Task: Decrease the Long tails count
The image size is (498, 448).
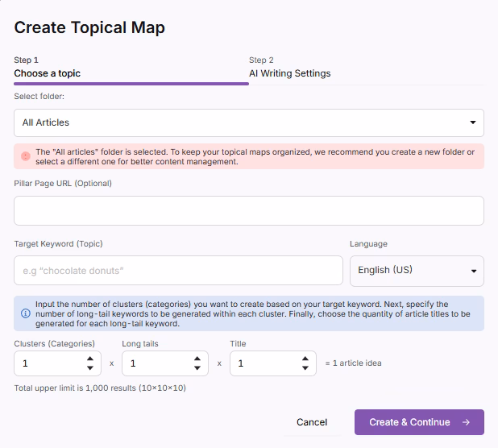Action: tap(197, 368)
